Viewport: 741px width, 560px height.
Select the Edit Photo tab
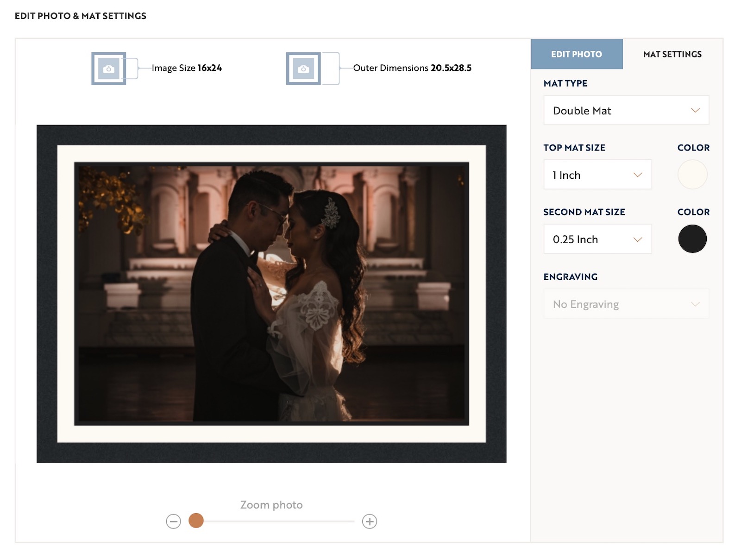click(x=577, y=54)
